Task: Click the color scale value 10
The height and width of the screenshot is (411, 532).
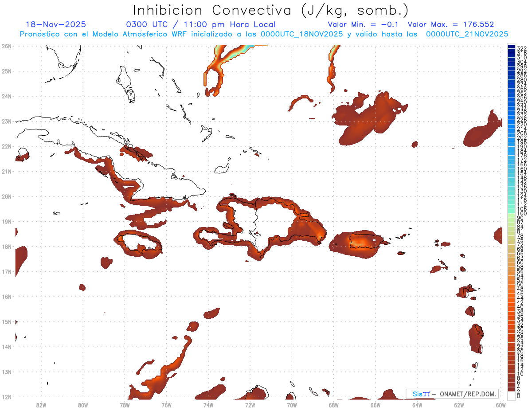Action: point(520,374)
